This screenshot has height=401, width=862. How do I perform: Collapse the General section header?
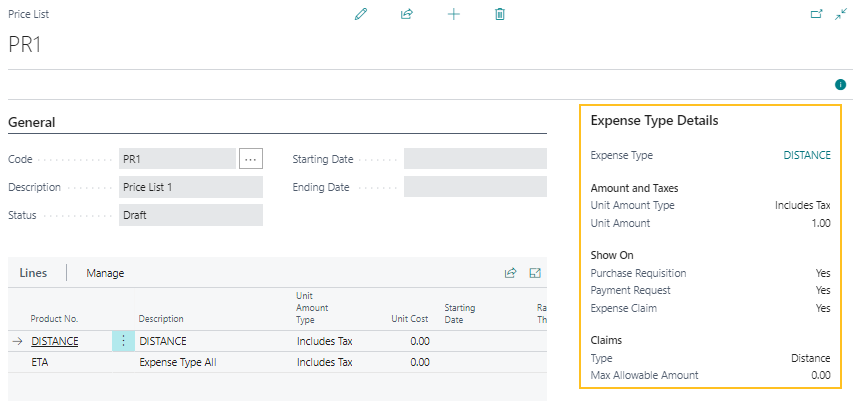[x=31, y=122]
